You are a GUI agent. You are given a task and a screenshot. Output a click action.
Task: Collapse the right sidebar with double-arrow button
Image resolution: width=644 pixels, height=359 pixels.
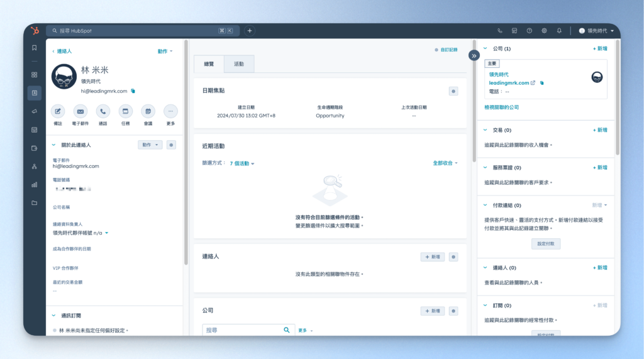[x=474, y=55]
